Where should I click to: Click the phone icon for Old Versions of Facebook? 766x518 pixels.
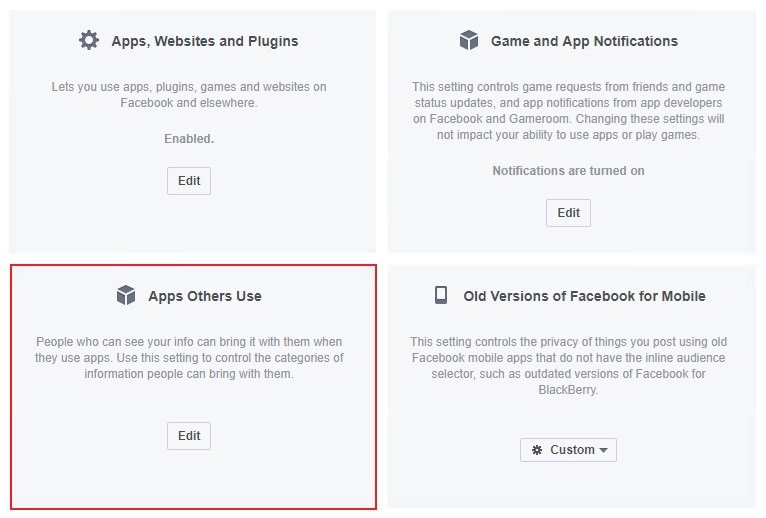(x=441, y=295)
